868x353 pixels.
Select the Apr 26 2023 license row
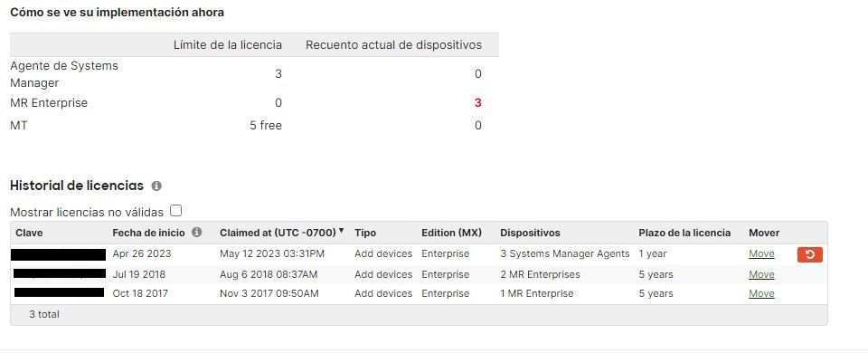click(x=419, y=254)
